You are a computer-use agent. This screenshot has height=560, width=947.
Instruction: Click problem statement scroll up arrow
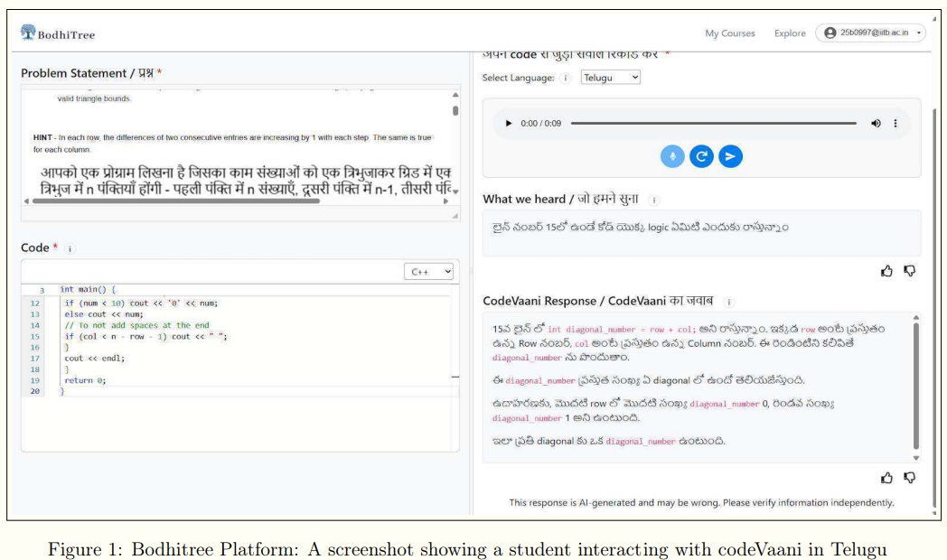click(455, 95)
